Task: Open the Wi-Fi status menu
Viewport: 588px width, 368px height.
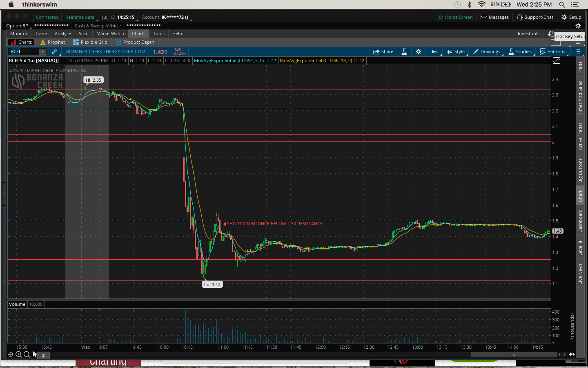Action: (481, 4)
